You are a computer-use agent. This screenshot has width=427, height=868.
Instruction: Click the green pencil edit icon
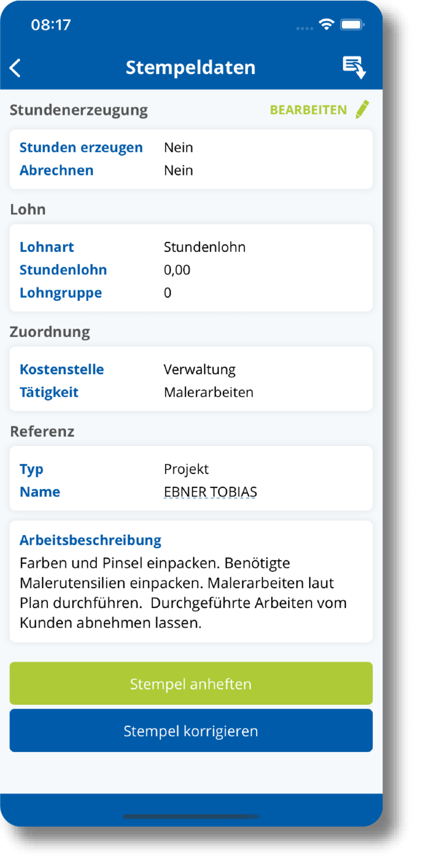pos(362,110)
